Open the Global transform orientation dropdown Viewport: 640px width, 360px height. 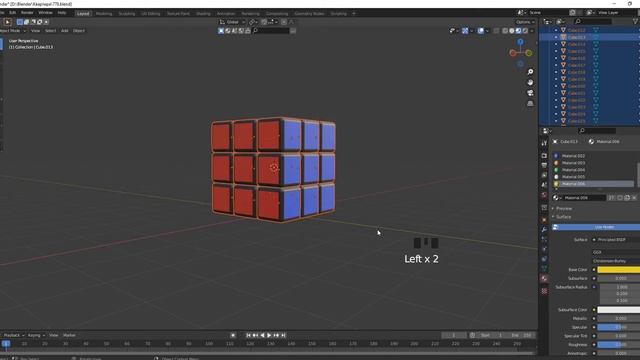232,22
